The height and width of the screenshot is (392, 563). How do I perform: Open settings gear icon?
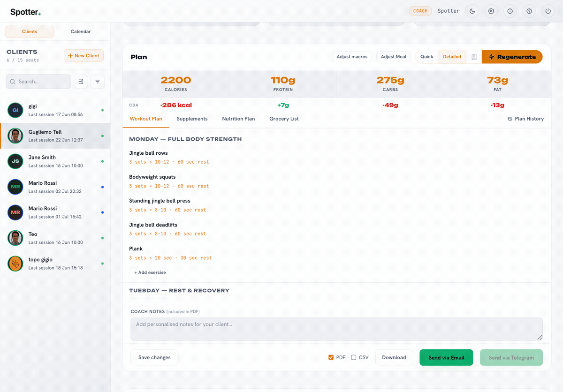pyautogui.click(x=491, y=11)
